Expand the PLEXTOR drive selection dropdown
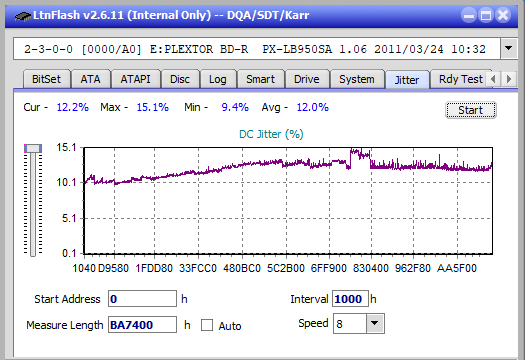The height and width of the screenshot is (360, 525). (x=509, y=49)
